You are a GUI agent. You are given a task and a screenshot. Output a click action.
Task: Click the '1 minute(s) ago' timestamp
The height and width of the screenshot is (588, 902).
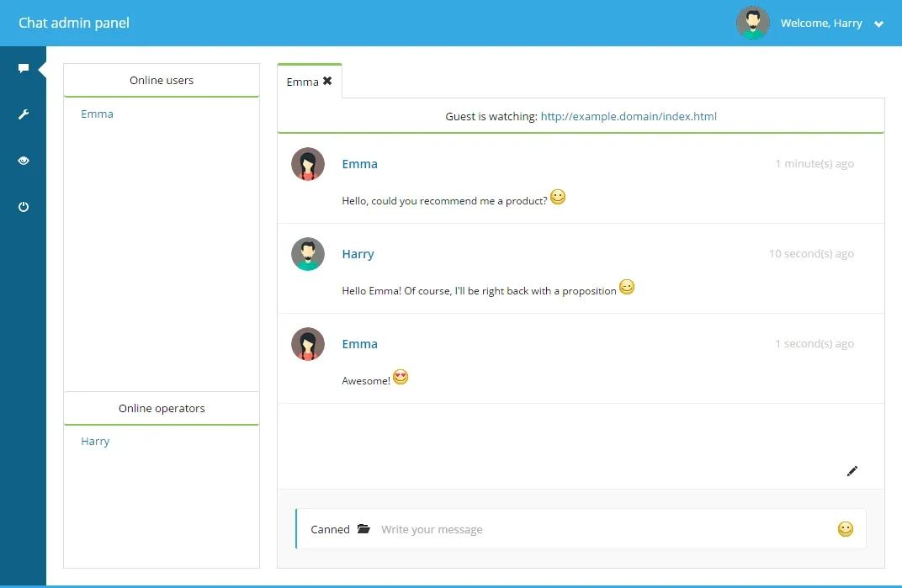click(x=814, y=164)
